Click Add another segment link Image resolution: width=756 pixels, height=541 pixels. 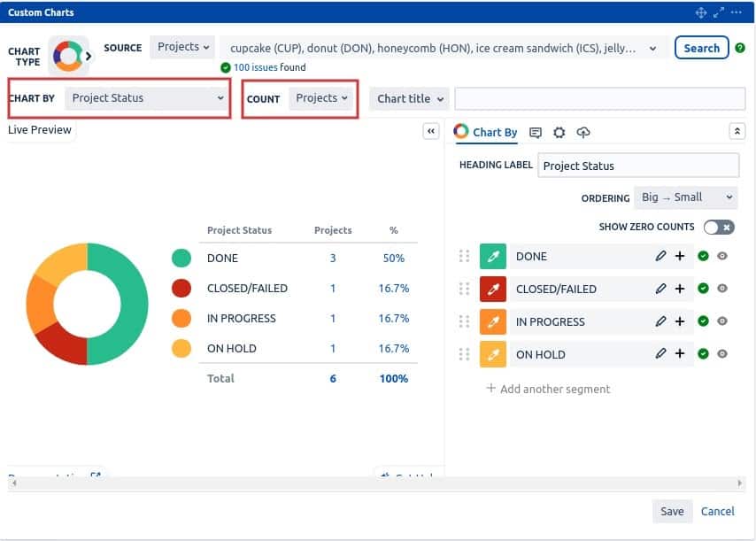[548, 389]
